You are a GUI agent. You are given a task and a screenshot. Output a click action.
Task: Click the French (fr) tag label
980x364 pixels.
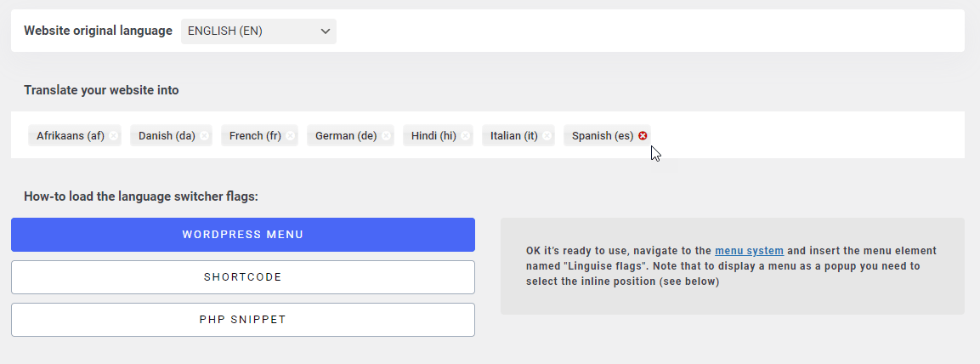click(x=255, y=136)
